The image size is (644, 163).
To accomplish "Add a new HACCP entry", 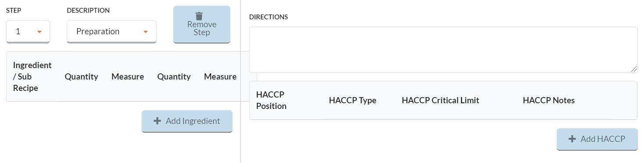I will coord(597,139).
